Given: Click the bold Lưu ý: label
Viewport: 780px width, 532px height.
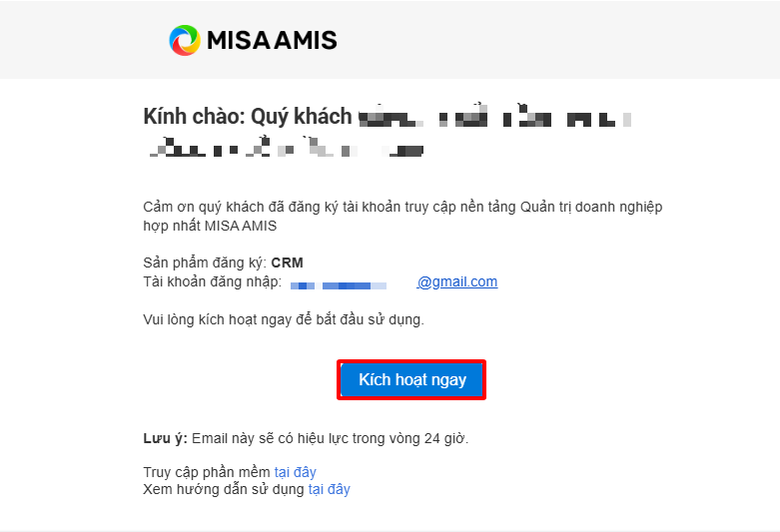Looking at the screenshot, I should 165,438.
